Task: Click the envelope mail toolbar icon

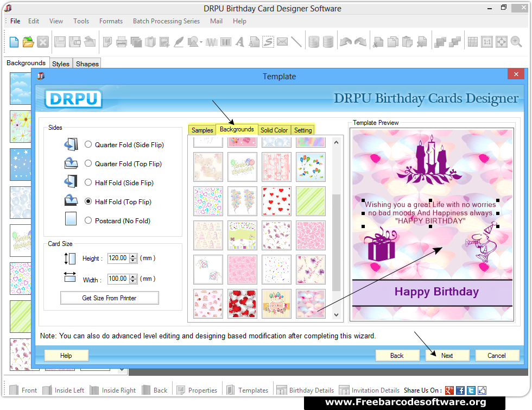Action: click(282, 42)
